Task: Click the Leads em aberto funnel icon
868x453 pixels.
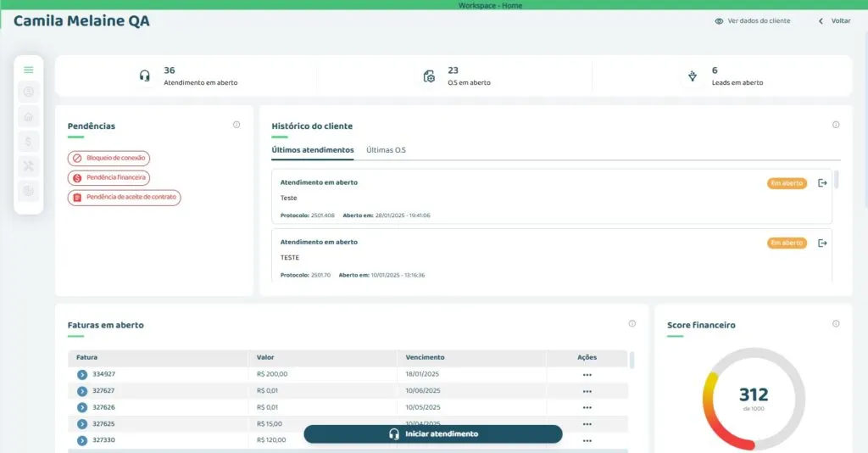Action: click(x=693, y=76)
